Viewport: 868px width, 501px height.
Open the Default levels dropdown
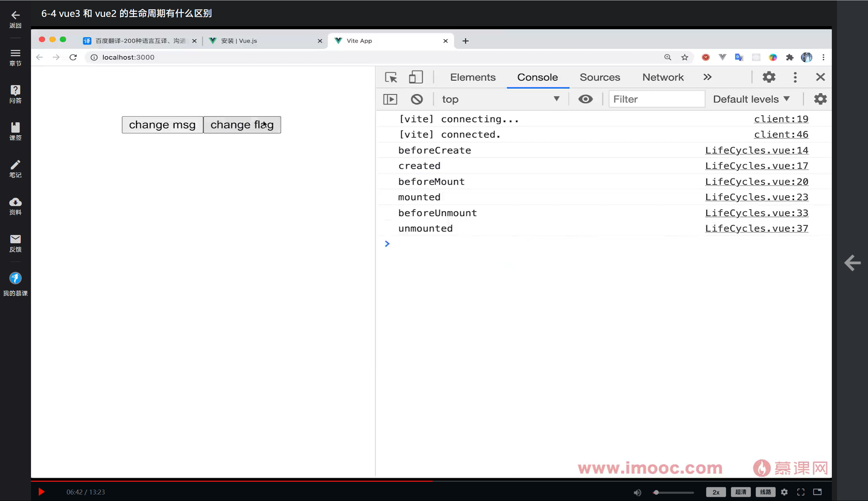[751, 99]
